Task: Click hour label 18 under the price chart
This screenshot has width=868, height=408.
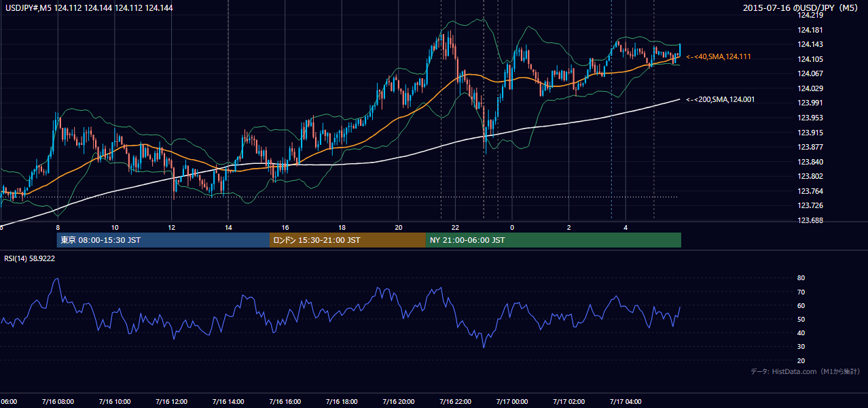Action: 342,227
